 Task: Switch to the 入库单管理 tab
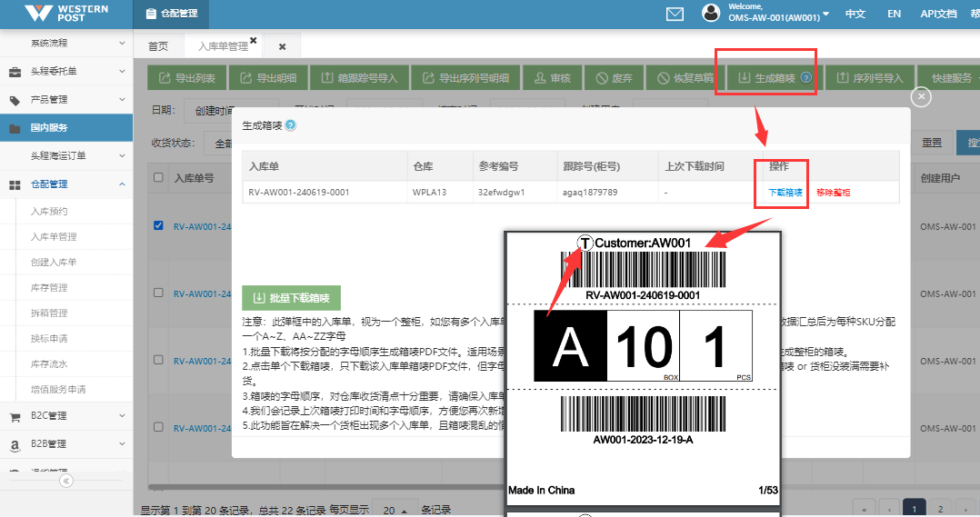coord(223,46)
